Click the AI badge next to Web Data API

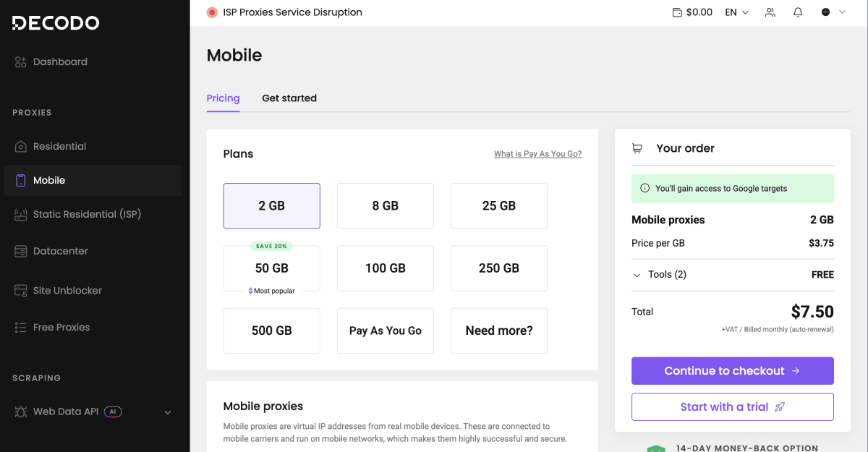[x=113, y=412]
